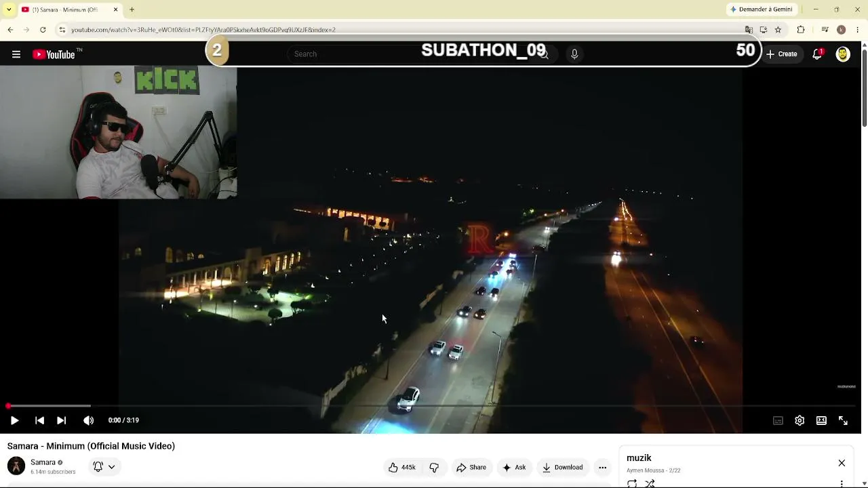Open Chrome profile avatar K
The image size is (868, 488).
pyautogui.click(x=842, y=30)
